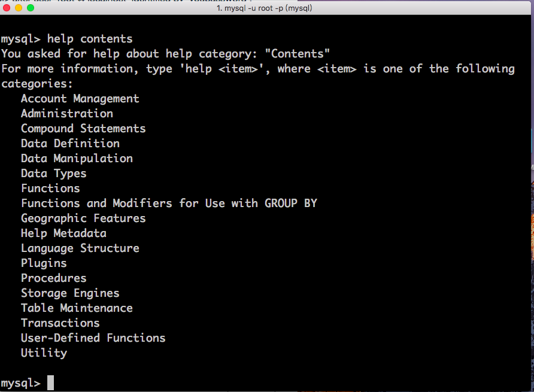Screen dimensions: 534x392
Task: Click the 'help contents' command text
Action: 90,39
